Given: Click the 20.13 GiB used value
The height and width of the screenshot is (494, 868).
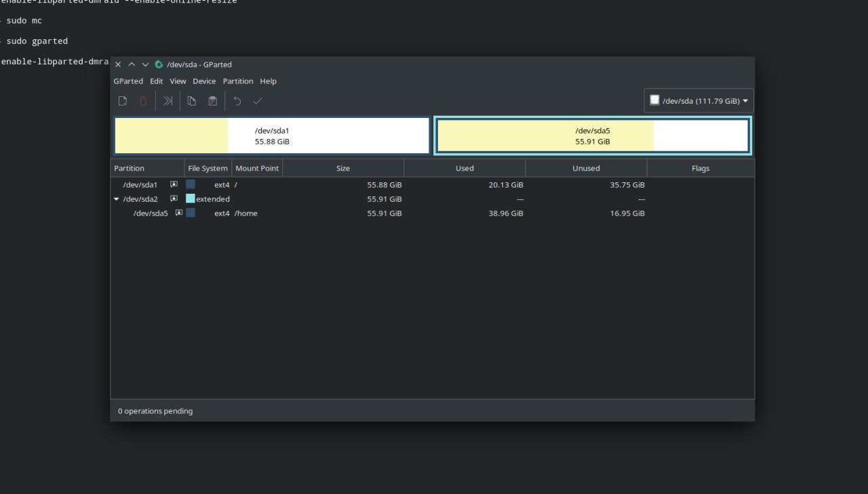Looking at the screenshot, I should [506, 185].
